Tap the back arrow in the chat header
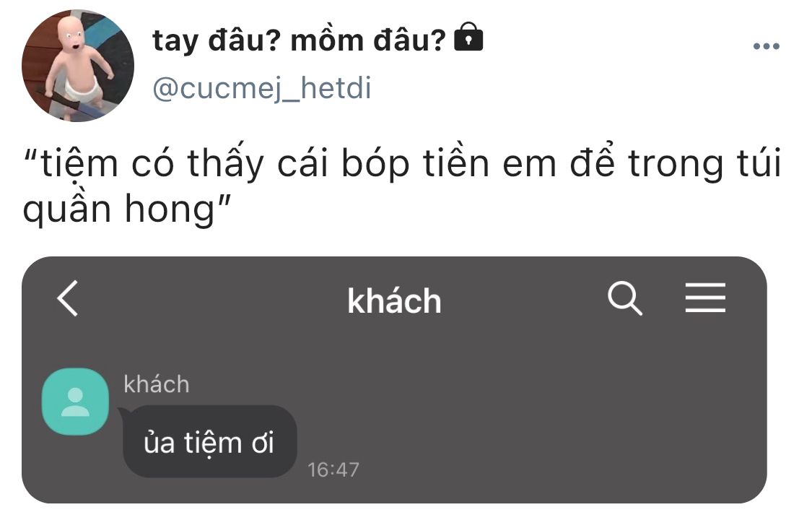Image resolution: width=812 pixels, height=515 pixels. 67,298
